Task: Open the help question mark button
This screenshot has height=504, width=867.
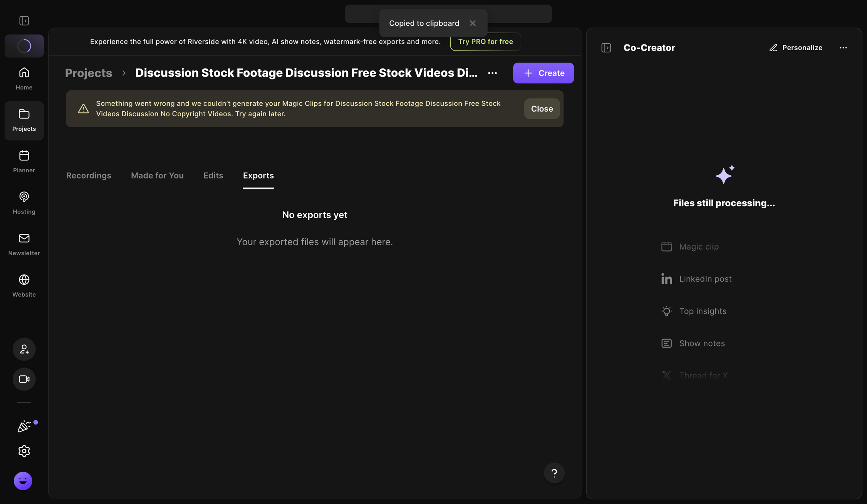Action: point(554,473)
